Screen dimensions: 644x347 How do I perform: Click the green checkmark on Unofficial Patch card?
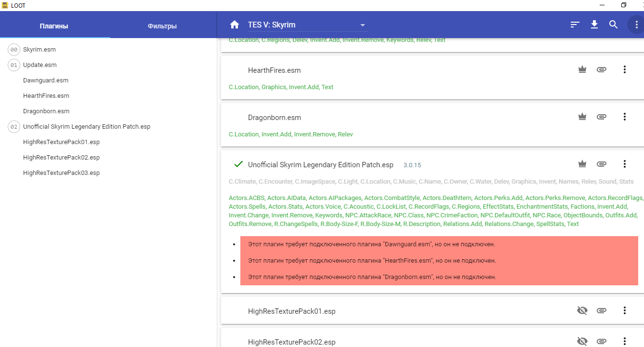[238, 164]
